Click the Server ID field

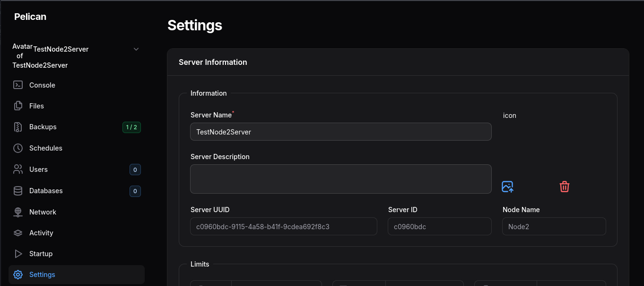[x=440, y=226]
